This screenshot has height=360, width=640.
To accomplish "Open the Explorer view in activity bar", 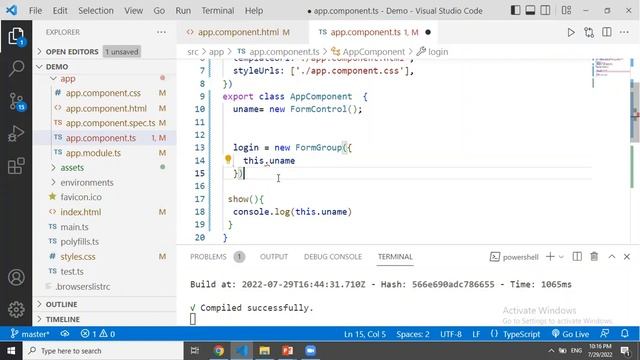I will point(16,37).
